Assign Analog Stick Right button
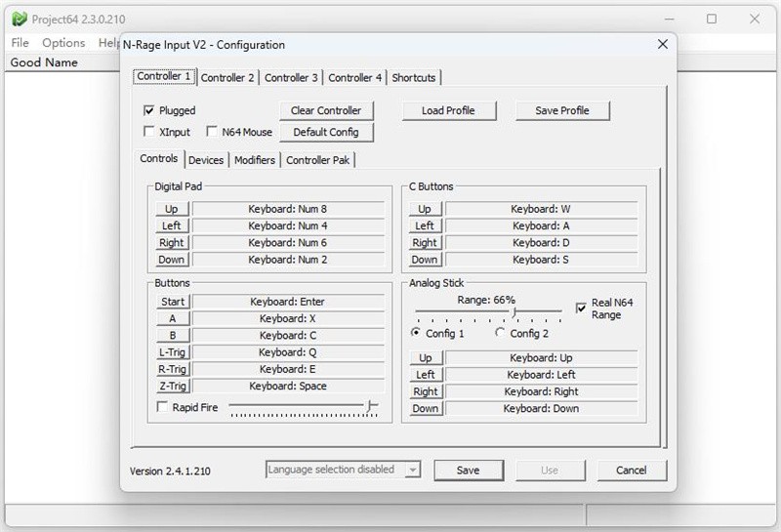This screenshot has width=781, height=532. pyautogui.click(x=426, y=391)
